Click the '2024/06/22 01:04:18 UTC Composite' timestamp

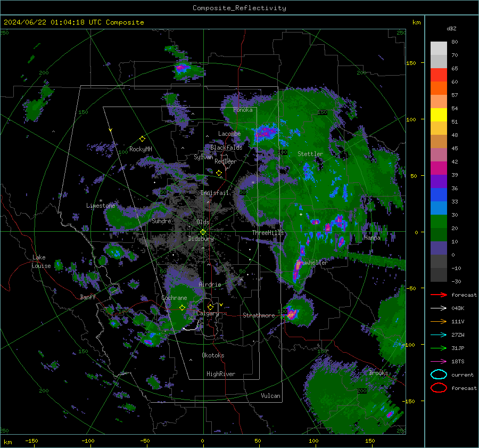tap(73, 22)
